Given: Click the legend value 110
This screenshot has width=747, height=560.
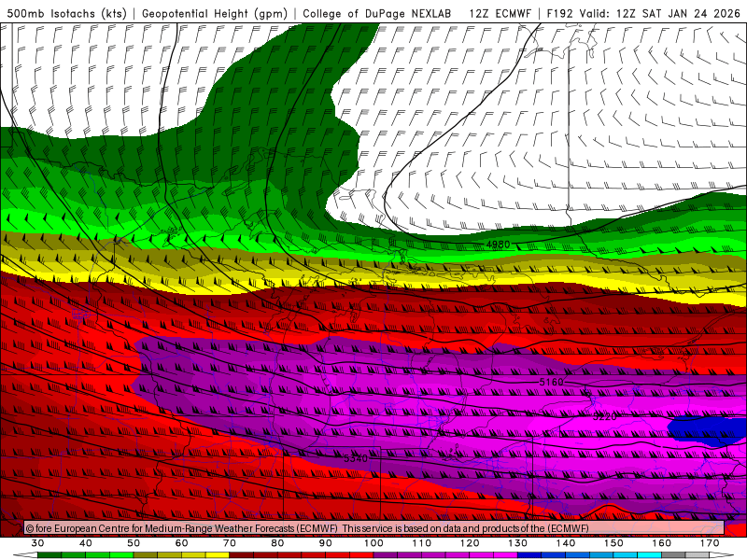Looking at the screenshot, I should pyautogui.click(x=422, y=543).
